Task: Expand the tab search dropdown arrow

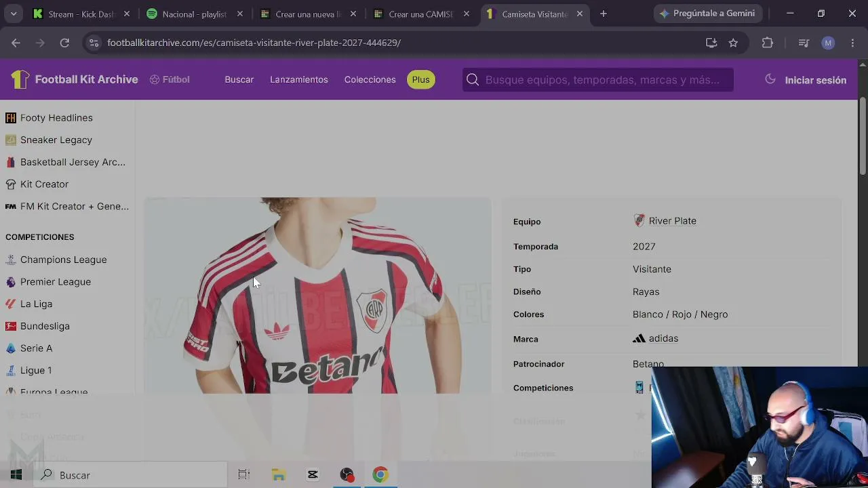Action: tap(13, 14)
